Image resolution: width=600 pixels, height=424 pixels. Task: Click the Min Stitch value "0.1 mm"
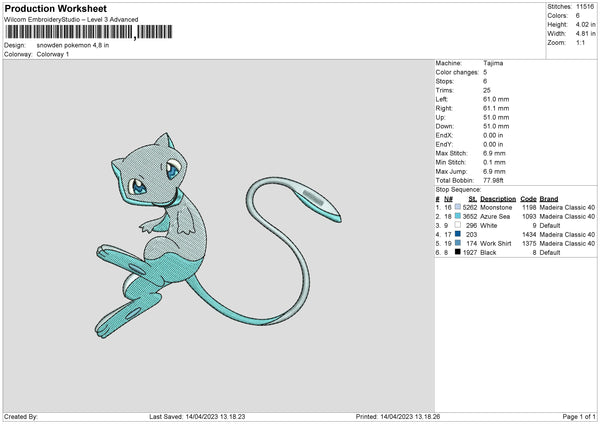point(494,162)
